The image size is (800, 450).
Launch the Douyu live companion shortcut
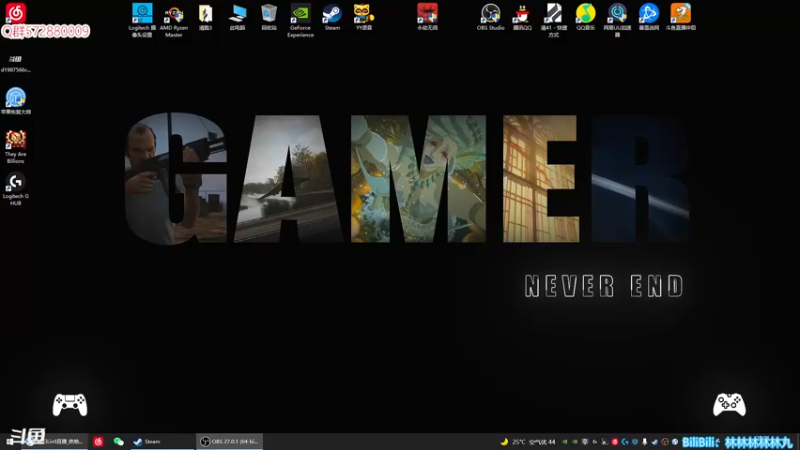681,17
